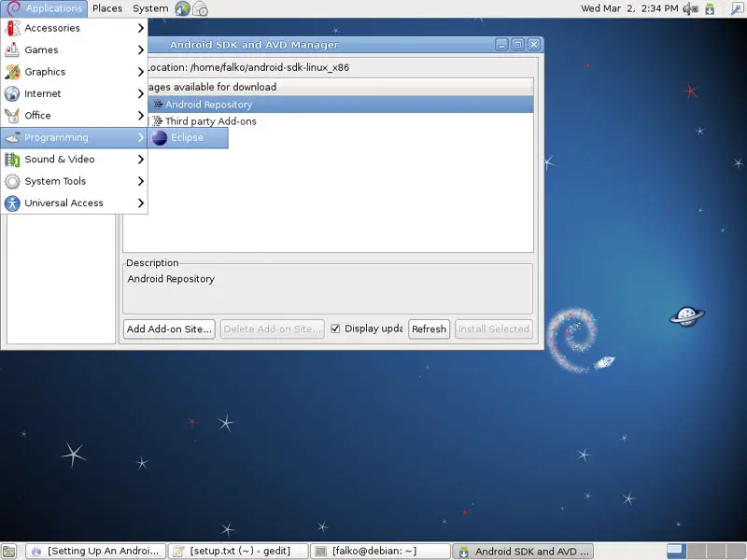Click the Games category icon
Screen dimensions: 747x560
point(12,50)
